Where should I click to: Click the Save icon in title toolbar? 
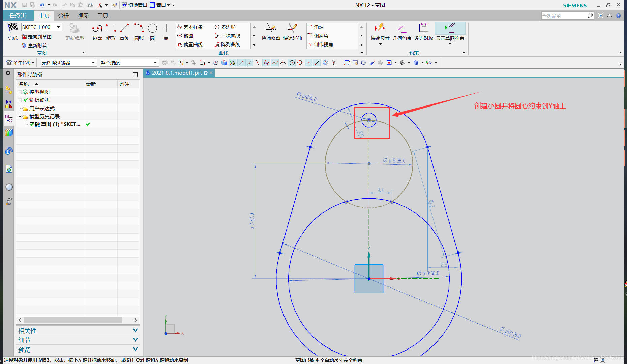tap(25, 5)
